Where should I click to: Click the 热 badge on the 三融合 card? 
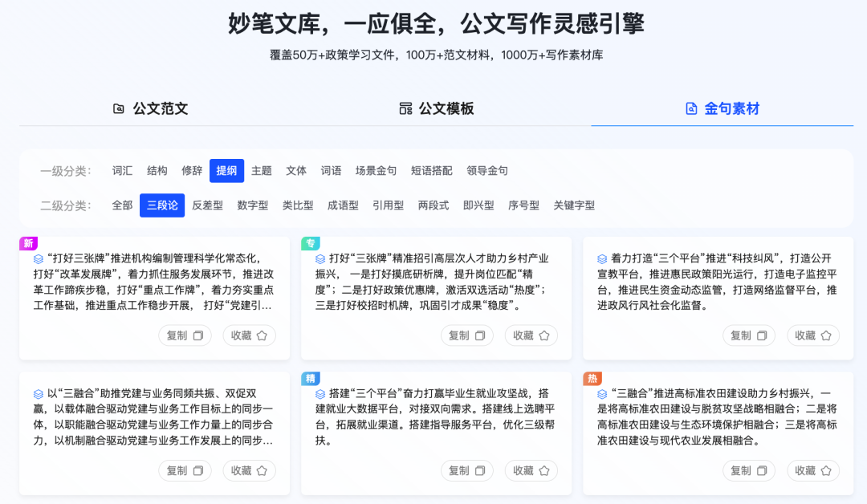[x=591, y=377]
